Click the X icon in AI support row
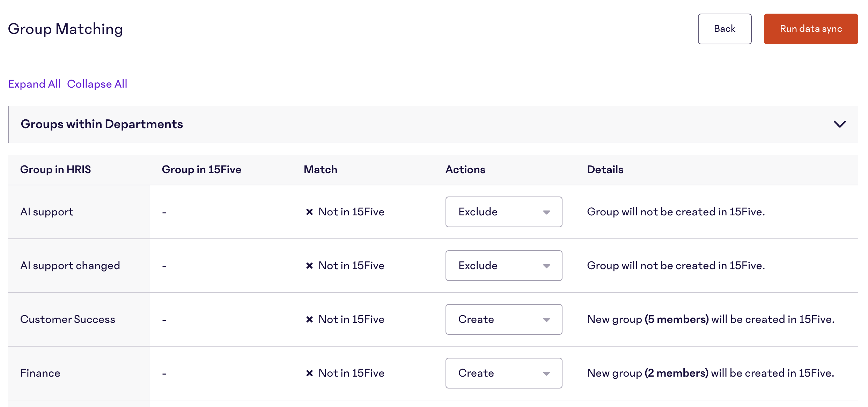 click(x=309, y=212)
